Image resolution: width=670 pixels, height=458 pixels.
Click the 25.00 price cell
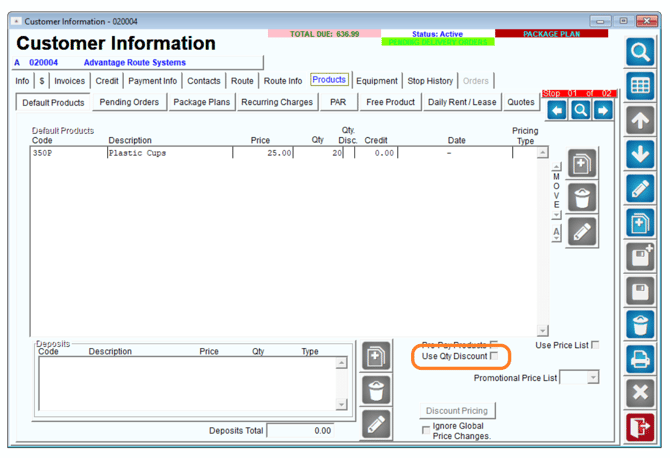[x=263, y=153]
